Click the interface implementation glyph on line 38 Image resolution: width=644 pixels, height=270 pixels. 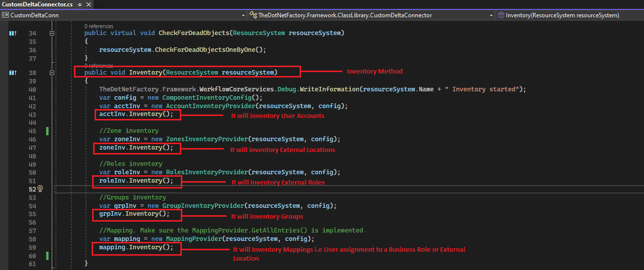point(13,73)
